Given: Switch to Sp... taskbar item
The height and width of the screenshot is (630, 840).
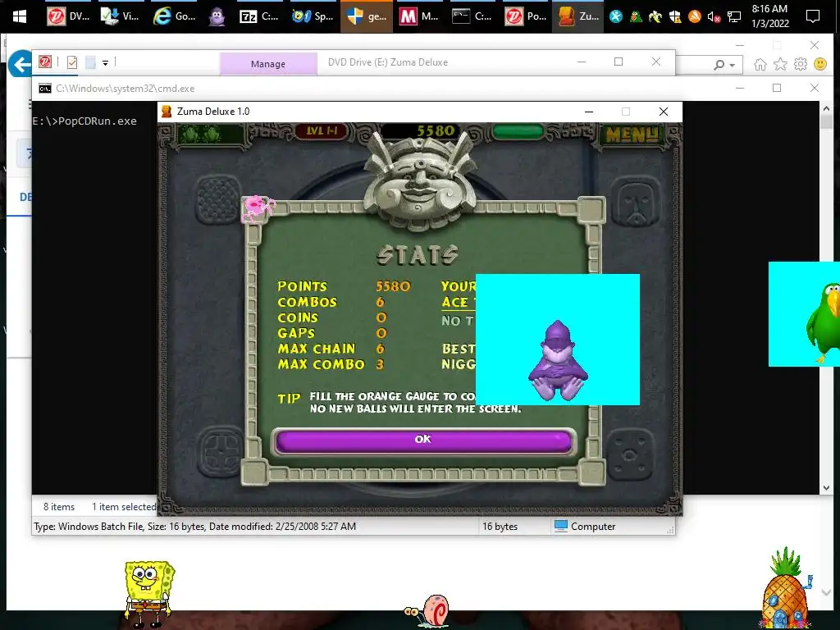Looking at the screenshot, I should click(x=313, y=16).
